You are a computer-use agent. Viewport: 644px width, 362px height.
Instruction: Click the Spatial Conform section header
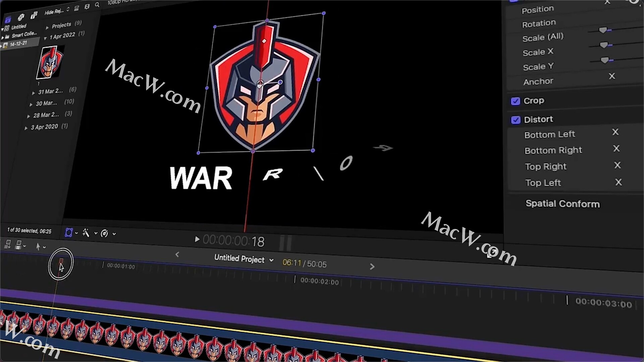[562, 203]
